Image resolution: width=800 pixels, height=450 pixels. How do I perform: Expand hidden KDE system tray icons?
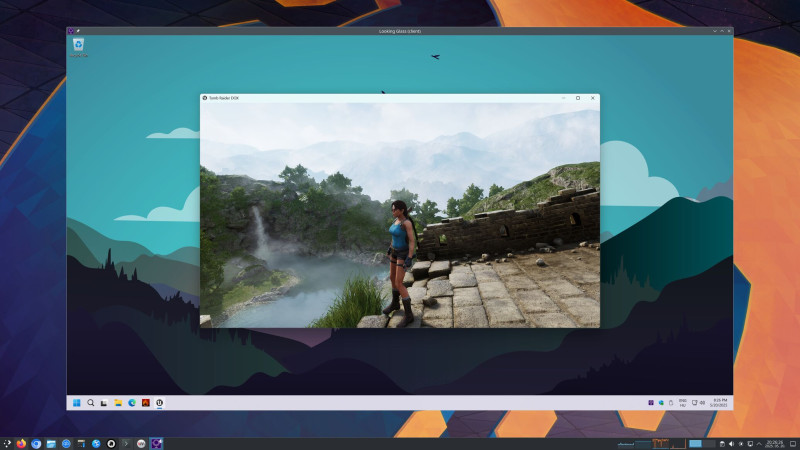pos(759,444)
